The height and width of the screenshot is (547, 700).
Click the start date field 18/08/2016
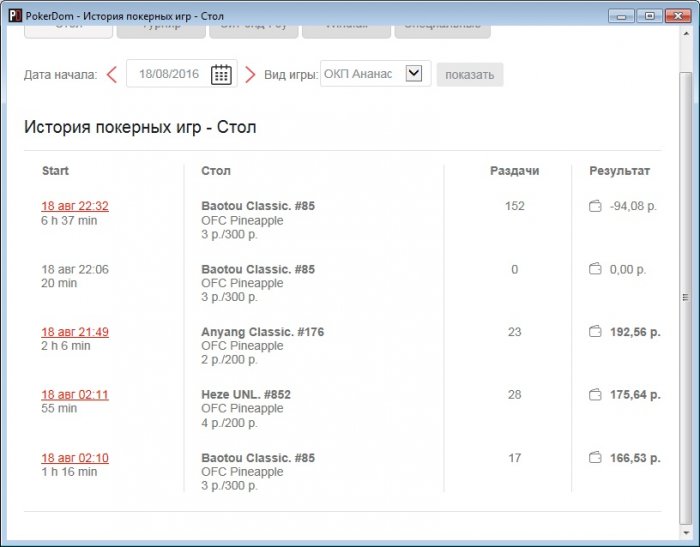pos(169,74)
